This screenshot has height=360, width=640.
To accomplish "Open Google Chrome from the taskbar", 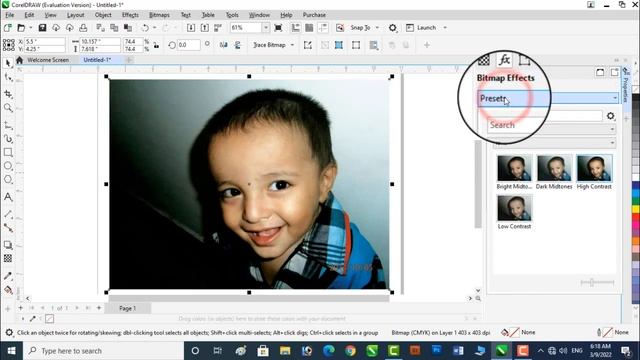I will coord(350,351).
